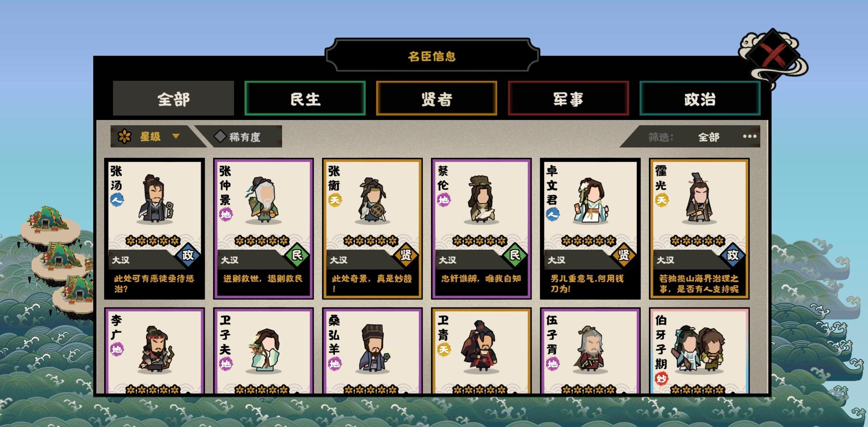Screen dimensions: 868x427
Task: Click the flower icon beside 星级
Action: tap(124, 137)
